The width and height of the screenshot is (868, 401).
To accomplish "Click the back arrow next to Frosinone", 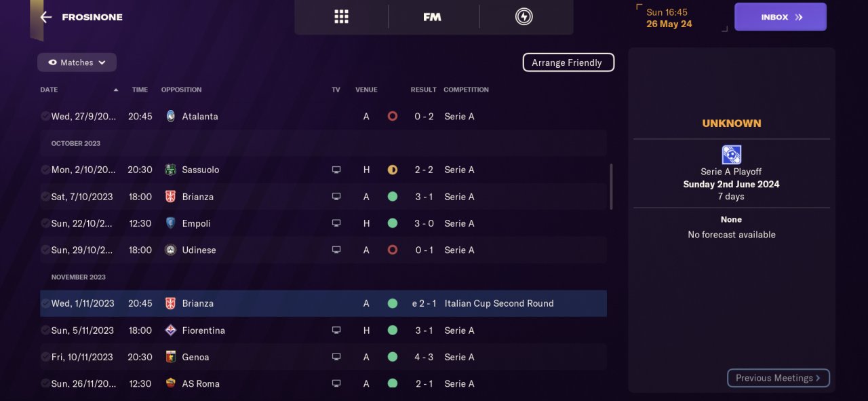I will (46, 17).
